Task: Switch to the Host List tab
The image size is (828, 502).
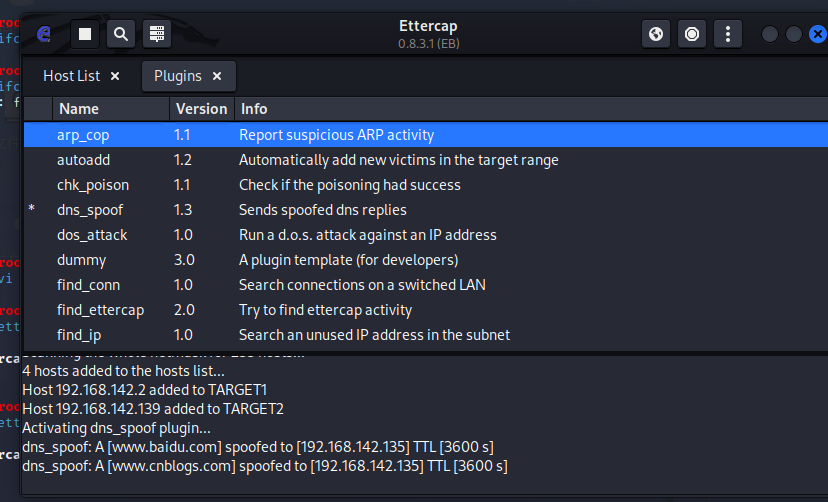Action: (x=72, y=76)
